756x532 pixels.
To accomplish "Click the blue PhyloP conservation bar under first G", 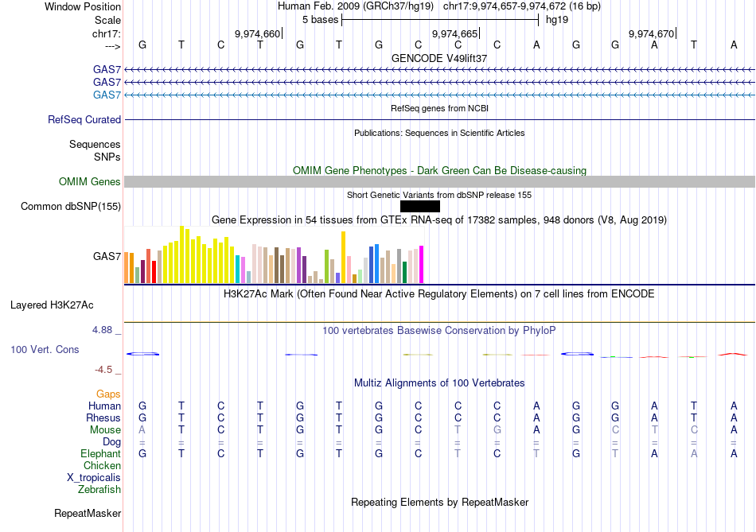I will point(142,354).
